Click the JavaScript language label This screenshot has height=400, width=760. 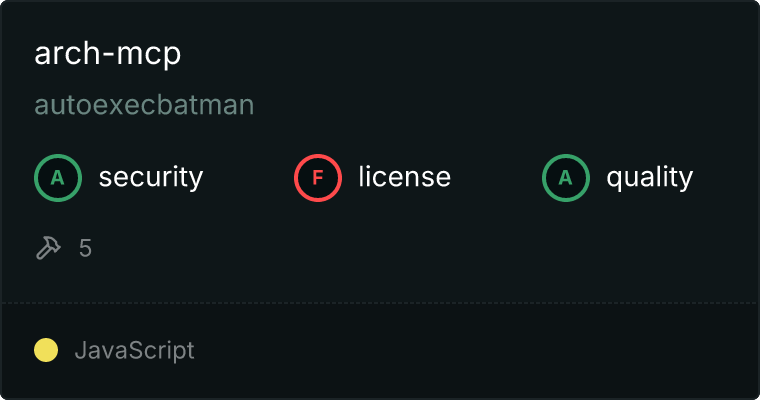pyautogui.click(x=134, y=351)
